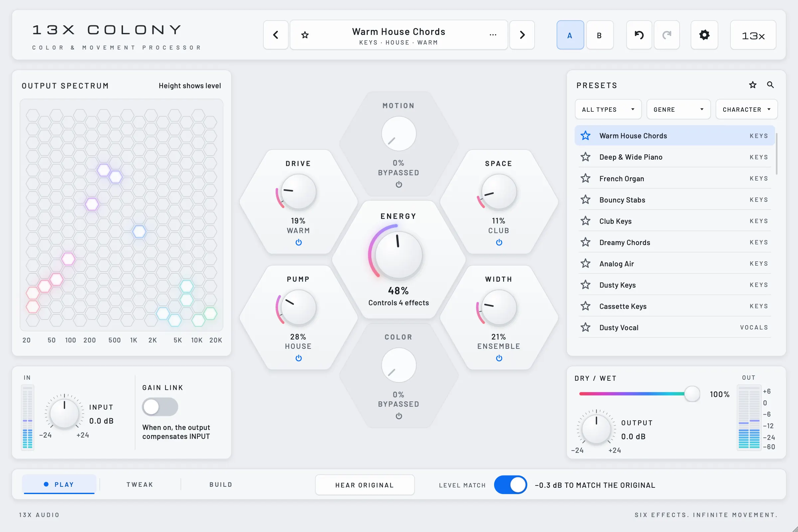Screen dimensions: 798x532
Task: Load the Dreamy Chords preset
Action: [675, 242]
